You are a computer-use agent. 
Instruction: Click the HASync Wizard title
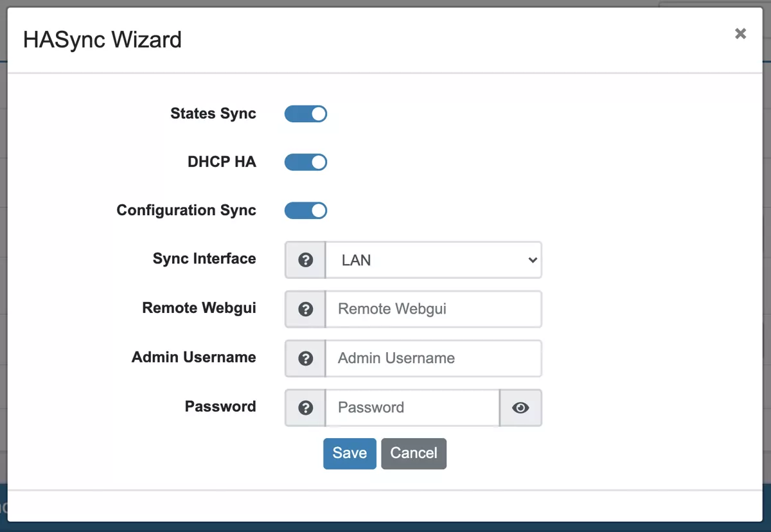[102, 40]
